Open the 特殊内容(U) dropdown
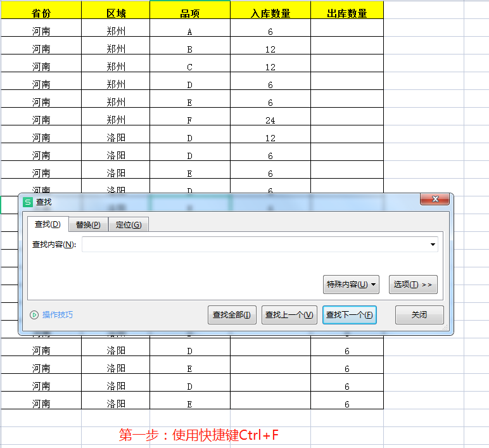Image resolution: width=489 pixels, height=448 pixels. pos(351,285)
